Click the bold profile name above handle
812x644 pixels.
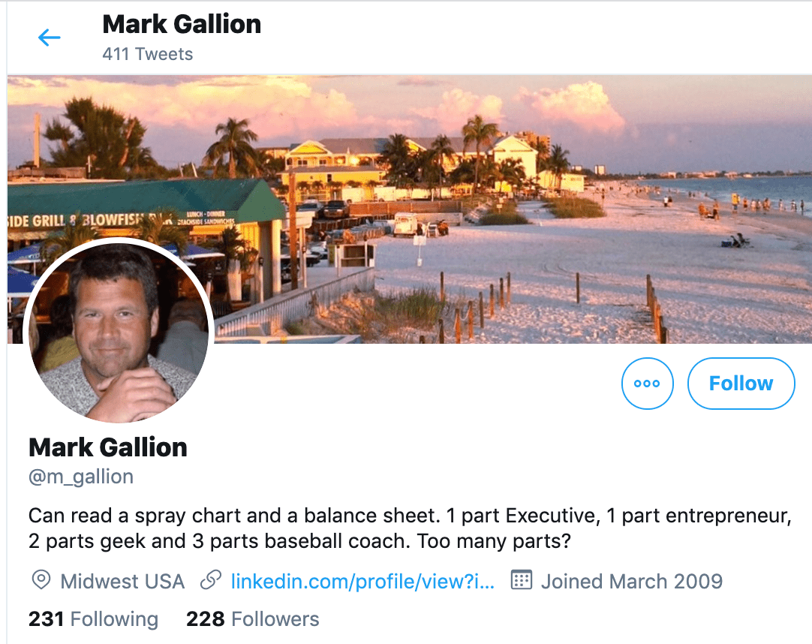coord(108,447)
